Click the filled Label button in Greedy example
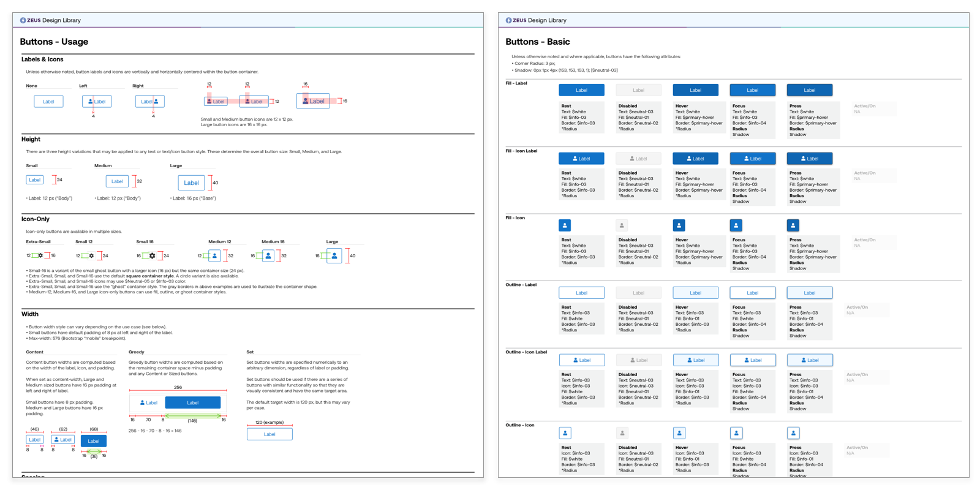The width and height of the screenshot is (980, 490). pyautogui.click(x=193, y=402)
